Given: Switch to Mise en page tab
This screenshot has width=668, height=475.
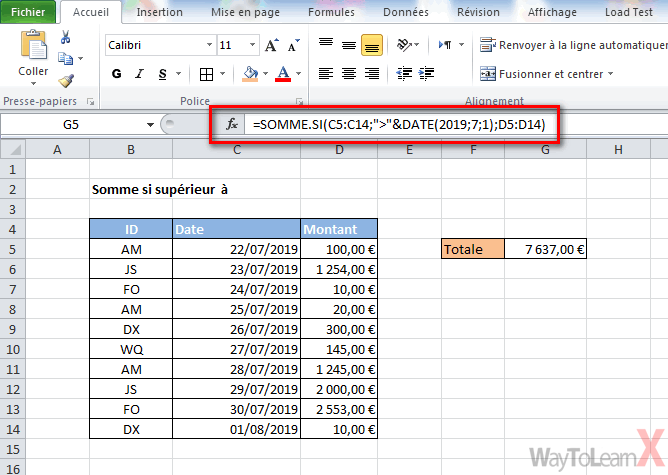Looking at the screenshot, I should pyautogui.click(x=245, y=12).
